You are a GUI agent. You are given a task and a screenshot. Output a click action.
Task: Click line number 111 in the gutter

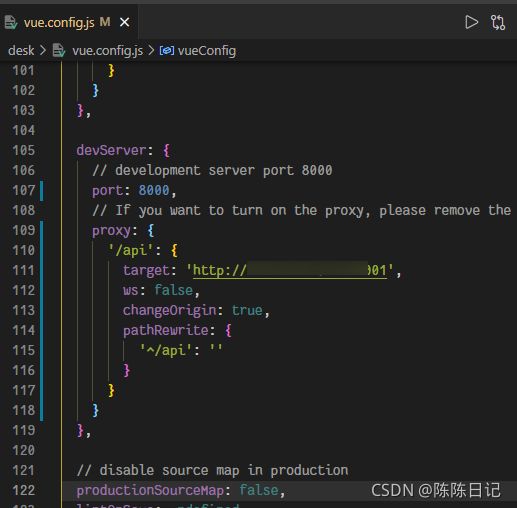coord(23,270)
